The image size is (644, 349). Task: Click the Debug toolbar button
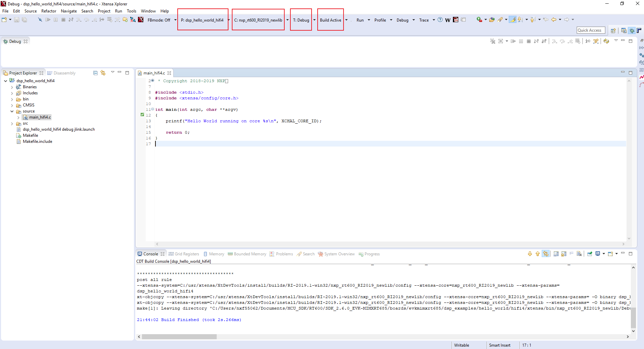tap(402, 20)
